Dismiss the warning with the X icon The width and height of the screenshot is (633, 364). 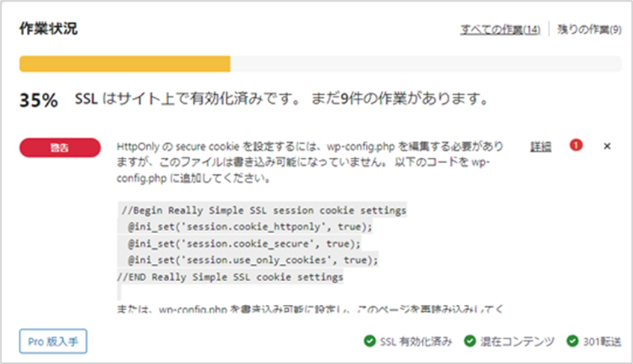pyautogui.click(x=607, y=146)
